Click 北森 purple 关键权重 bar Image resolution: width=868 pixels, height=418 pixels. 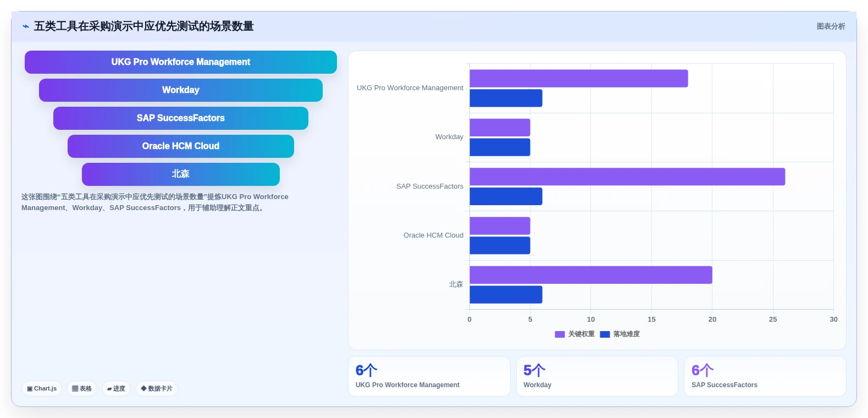(591, 275)
